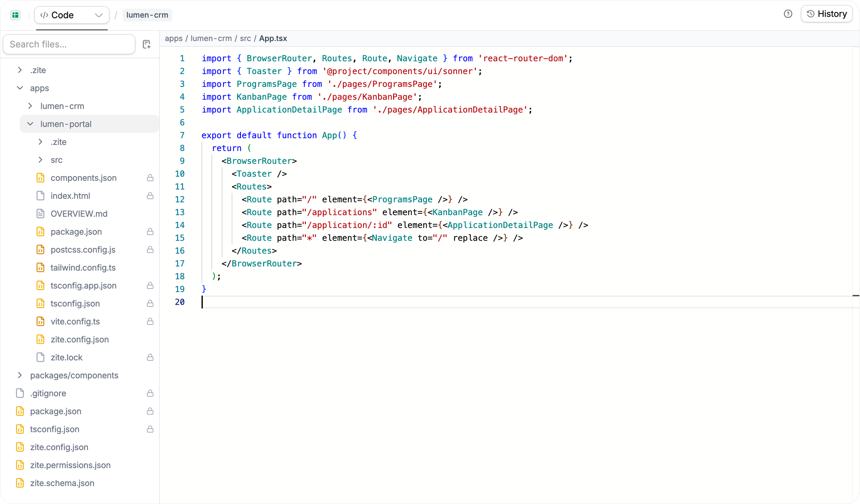Open the History panel

coord(827,14)
